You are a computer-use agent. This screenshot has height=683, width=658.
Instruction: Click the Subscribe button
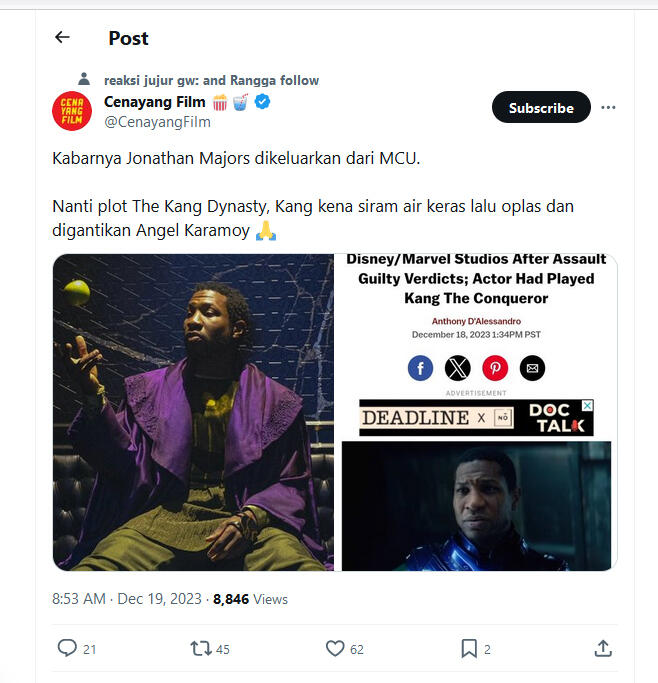click(541, 107)
